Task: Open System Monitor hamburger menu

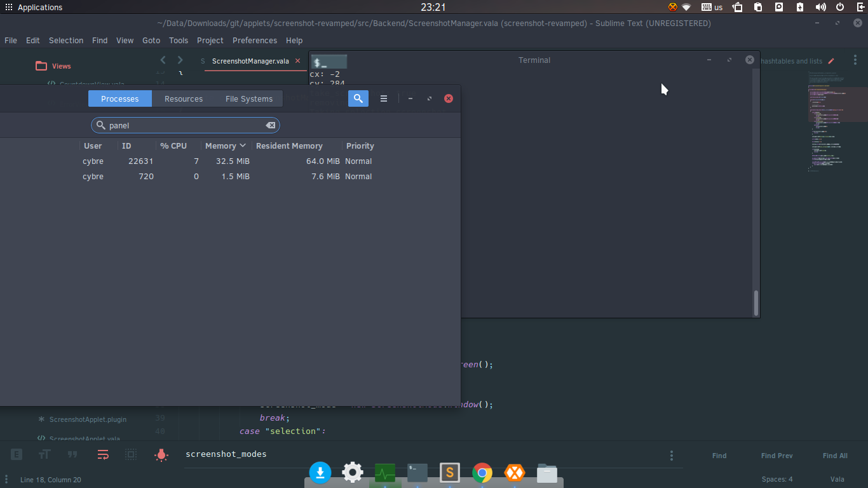Action: [384, 98]
